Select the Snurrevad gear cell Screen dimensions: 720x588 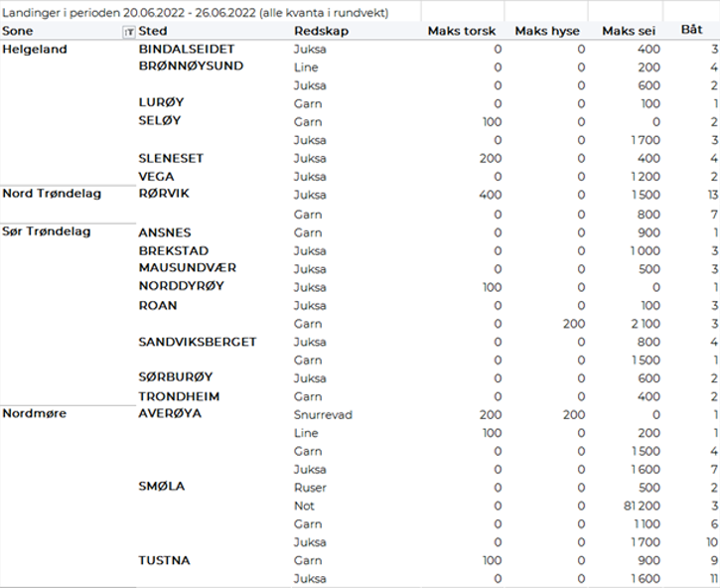pos(323,414)
